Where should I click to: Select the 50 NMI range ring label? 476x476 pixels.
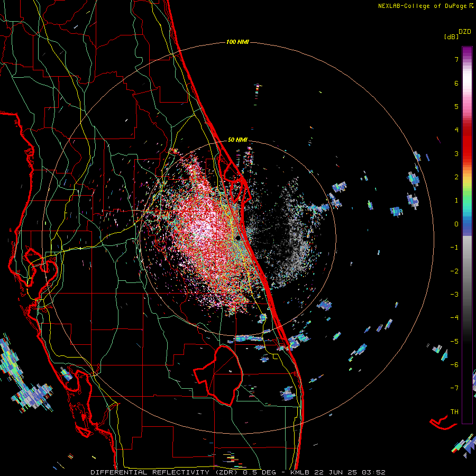pyautogui.click(x=237, y=140)
